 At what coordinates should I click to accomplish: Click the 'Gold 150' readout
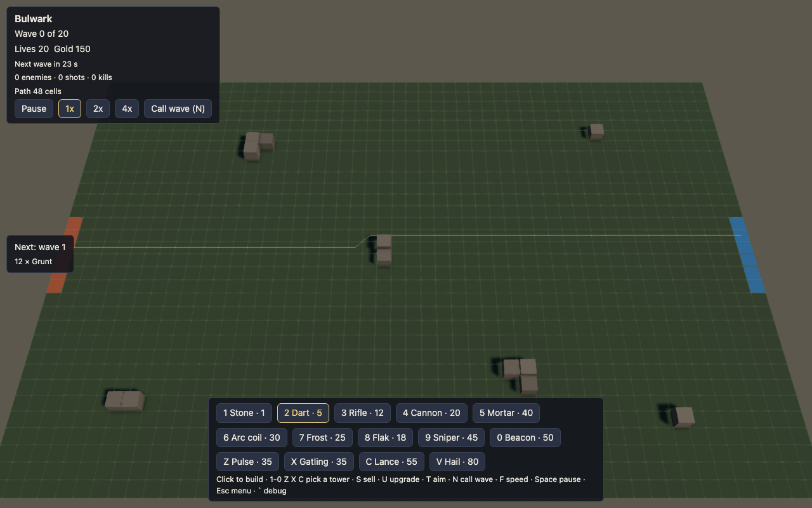[72, 49]
